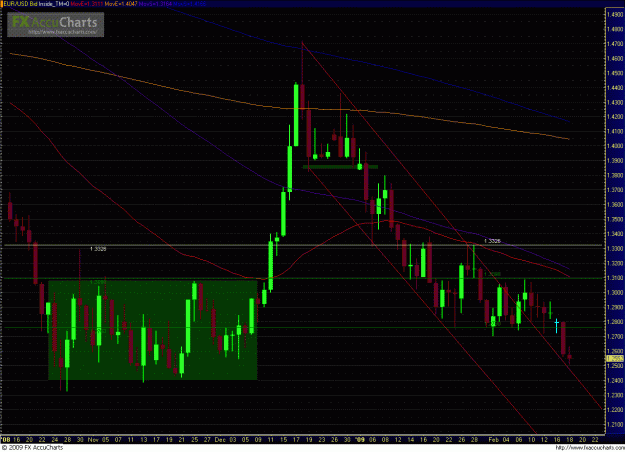Click the 1.3100 price axis label
Viewport: 625px width, 452px height.
click(615, 278)
